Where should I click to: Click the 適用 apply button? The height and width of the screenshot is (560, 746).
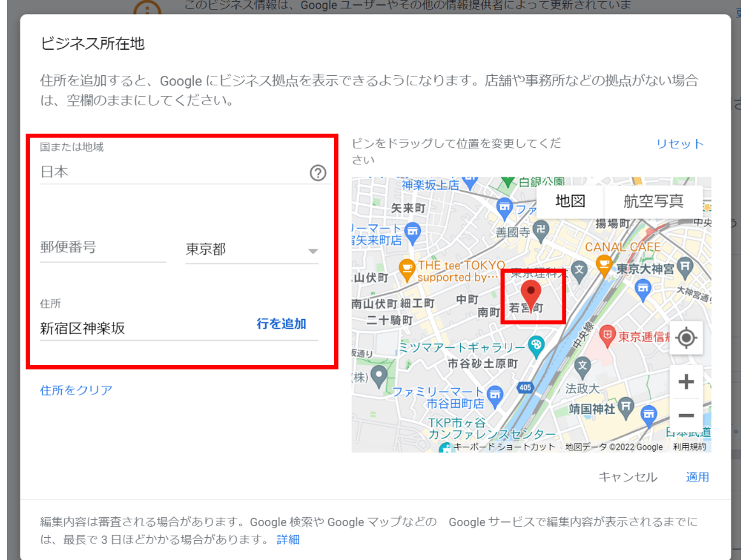[697, 477]
